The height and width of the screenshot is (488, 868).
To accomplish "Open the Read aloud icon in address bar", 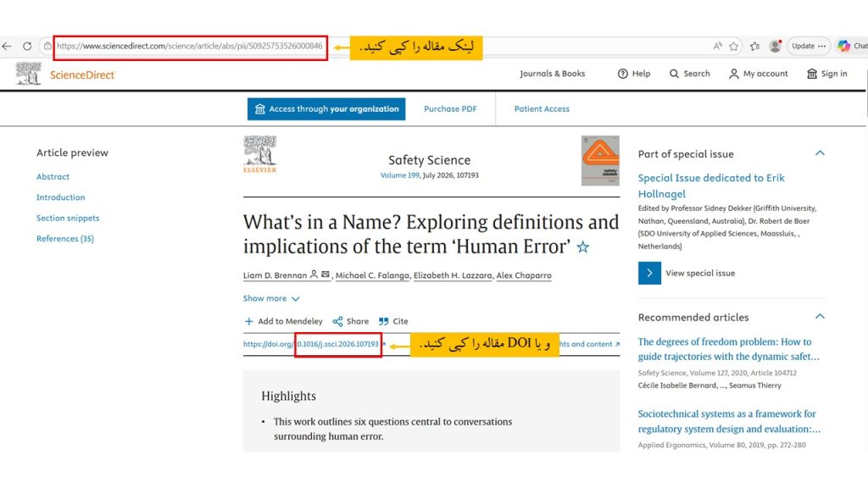I will pyautogui.click(x=717, y=46).
